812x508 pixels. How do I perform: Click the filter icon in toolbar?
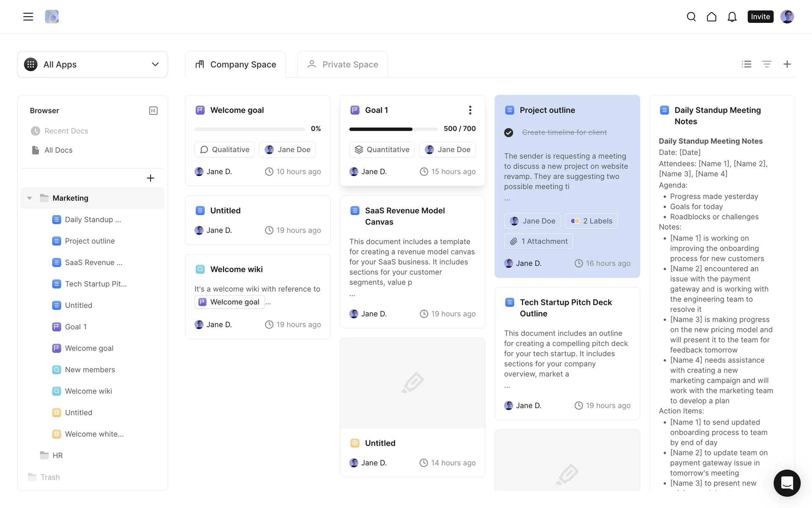tap(766, 64)
